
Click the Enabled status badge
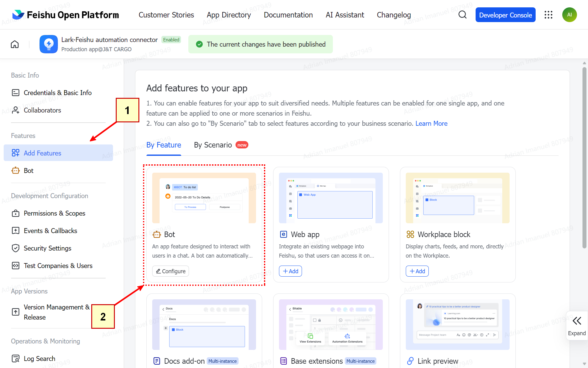171,40
